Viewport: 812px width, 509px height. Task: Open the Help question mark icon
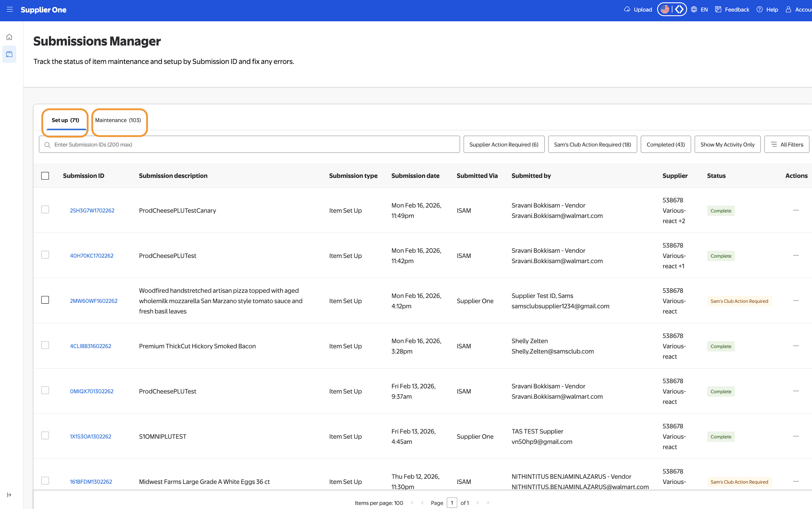tap(759, 9)
